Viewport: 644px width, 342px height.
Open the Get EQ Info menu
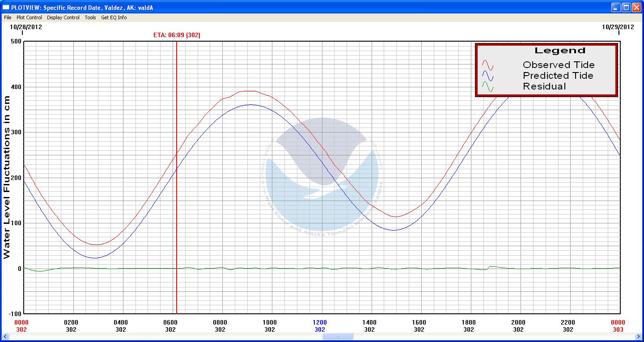pyautogui.click(x=114, y=17)
